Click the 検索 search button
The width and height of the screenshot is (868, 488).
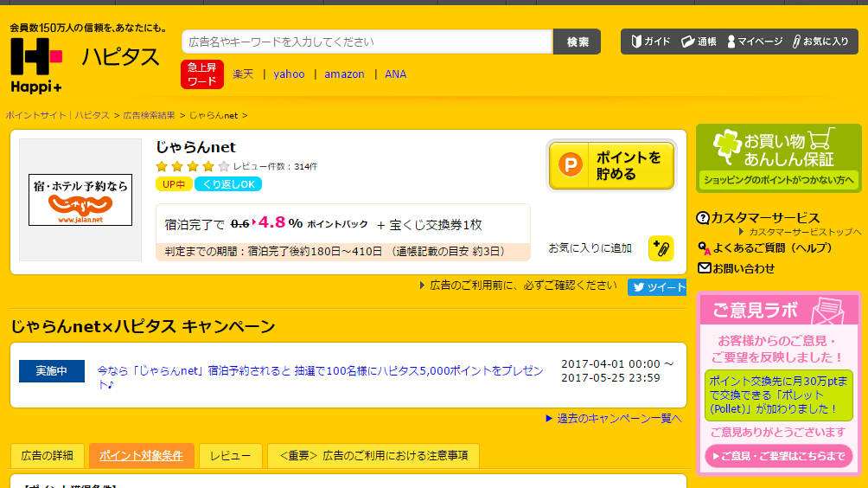click(577, 42)
